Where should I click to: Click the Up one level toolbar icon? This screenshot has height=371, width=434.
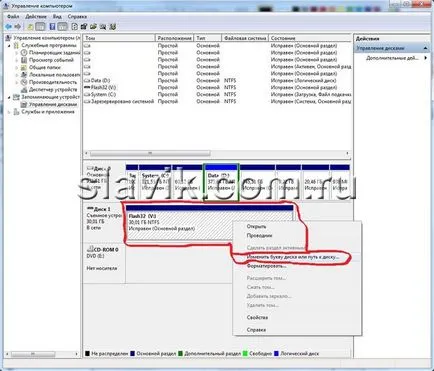coord(30,27)
